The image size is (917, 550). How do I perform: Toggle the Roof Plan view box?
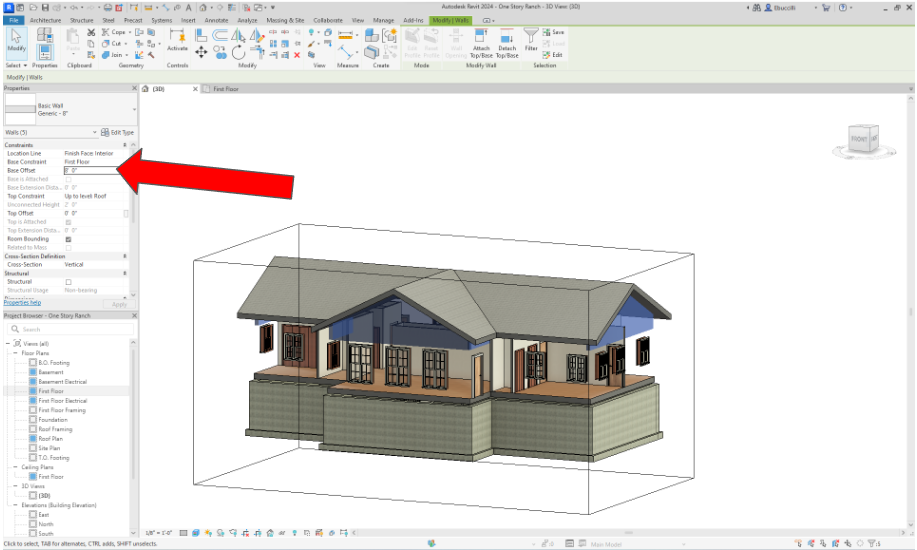coord(33,438)
